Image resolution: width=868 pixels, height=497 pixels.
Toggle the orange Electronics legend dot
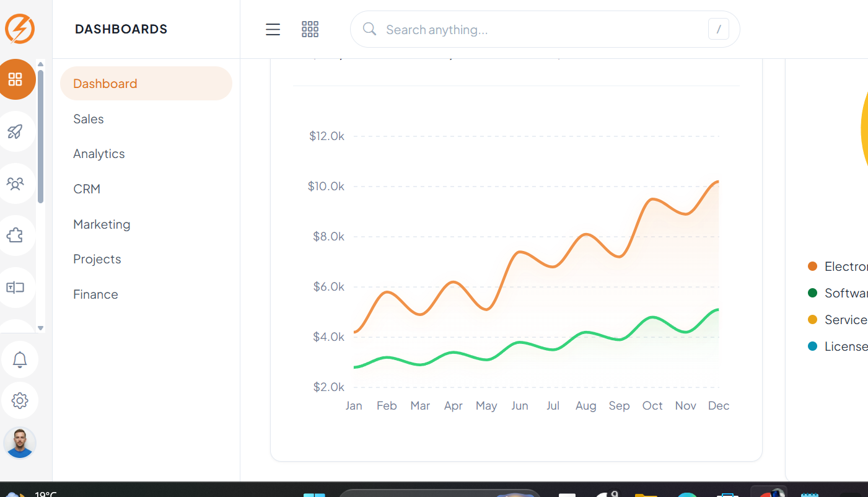click(x=813, y=266)
